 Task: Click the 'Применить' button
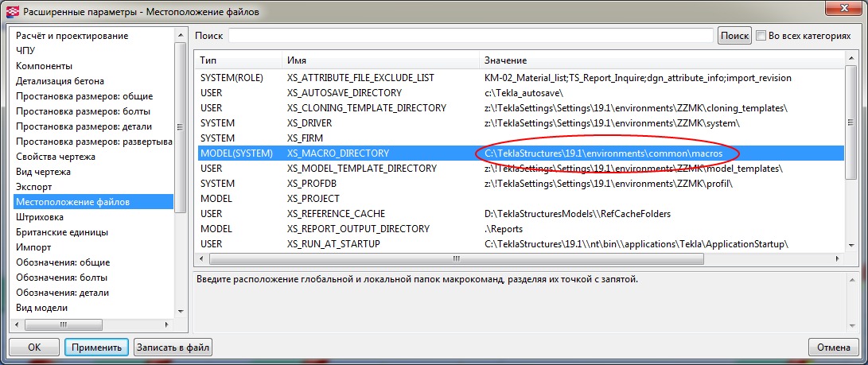96,348
